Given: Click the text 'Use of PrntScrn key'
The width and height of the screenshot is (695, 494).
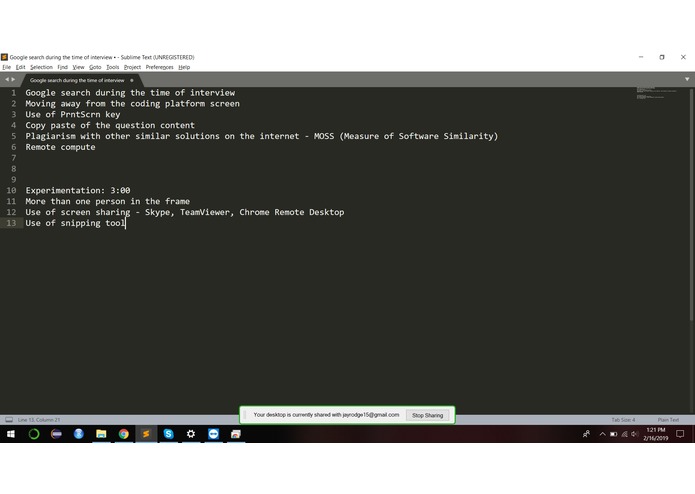Looking at the screenshot, I should tap(73, 114).
